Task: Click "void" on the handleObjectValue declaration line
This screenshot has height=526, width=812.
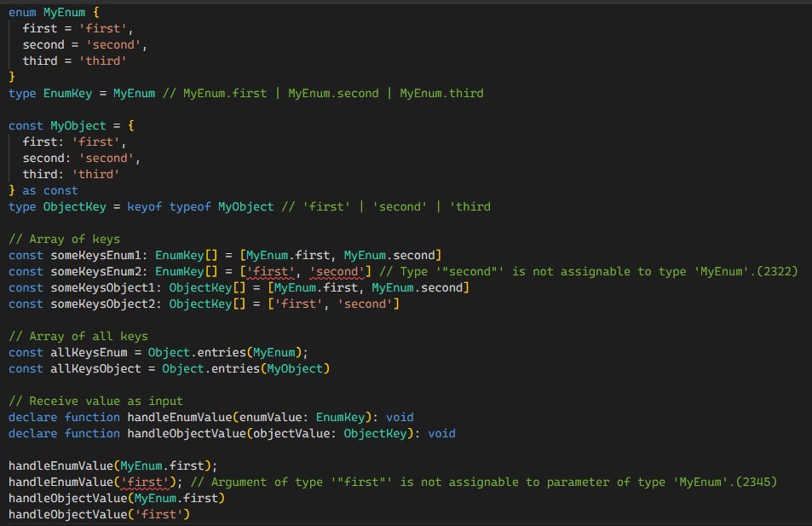Action: (441, 433)
